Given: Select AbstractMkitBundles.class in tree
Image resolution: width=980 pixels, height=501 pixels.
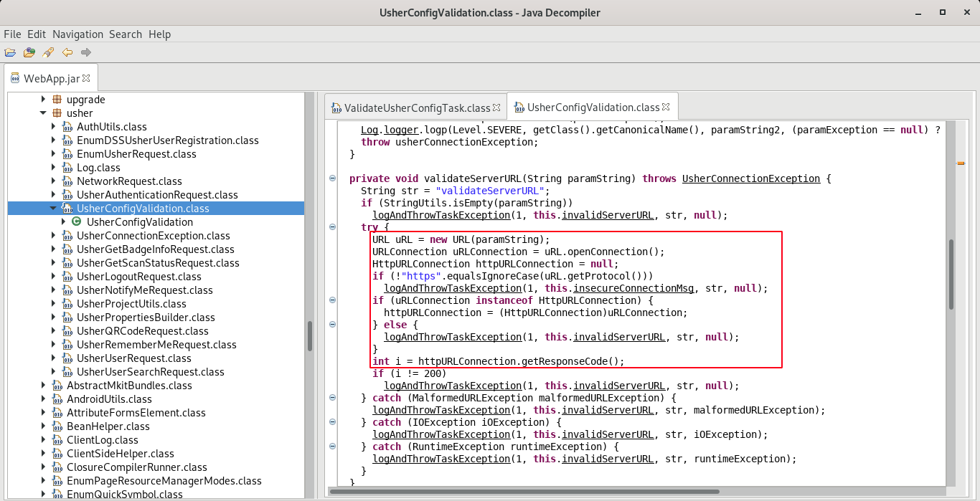Looking at the screenshot, I should (129, 386).
